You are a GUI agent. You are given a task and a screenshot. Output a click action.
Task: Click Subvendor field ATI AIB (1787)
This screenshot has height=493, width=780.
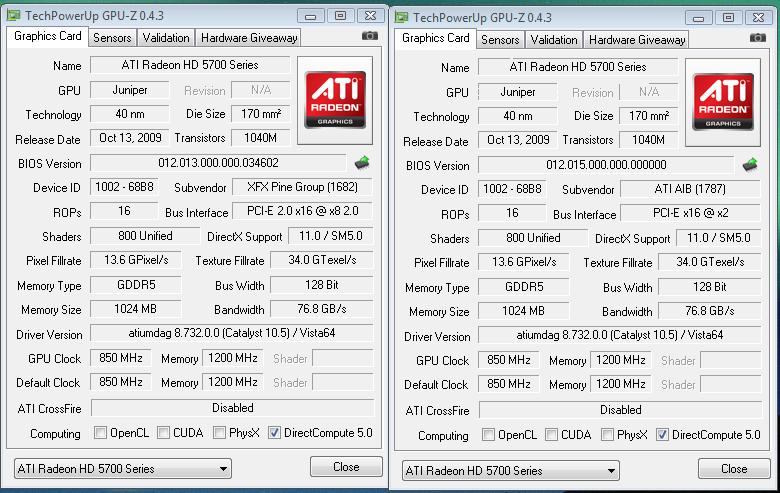(x=690, y=189)
